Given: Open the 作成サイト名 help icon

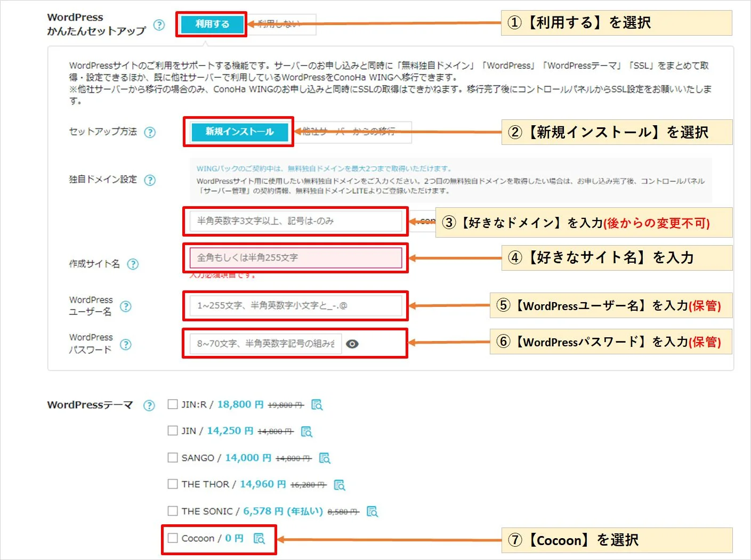Looking at the screenshot, I should [x=133, y=264].
